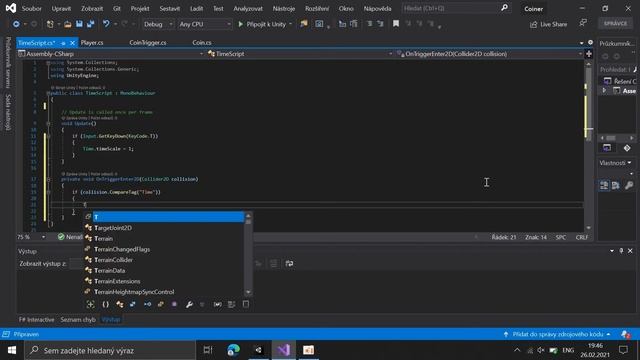This screenshot has width=640, height=360.
Task: Click Přidat do správy zdrojového kódu
Action: 558,334
